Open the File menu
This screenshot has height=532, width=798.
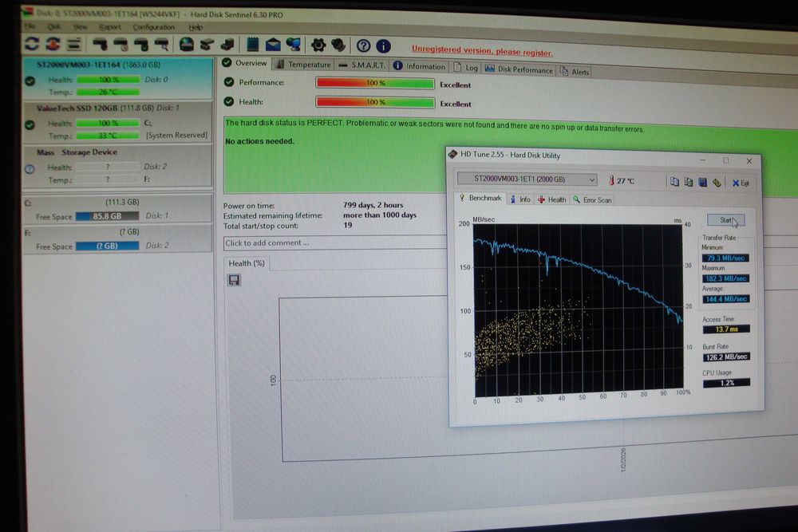(x=30, y=26)
